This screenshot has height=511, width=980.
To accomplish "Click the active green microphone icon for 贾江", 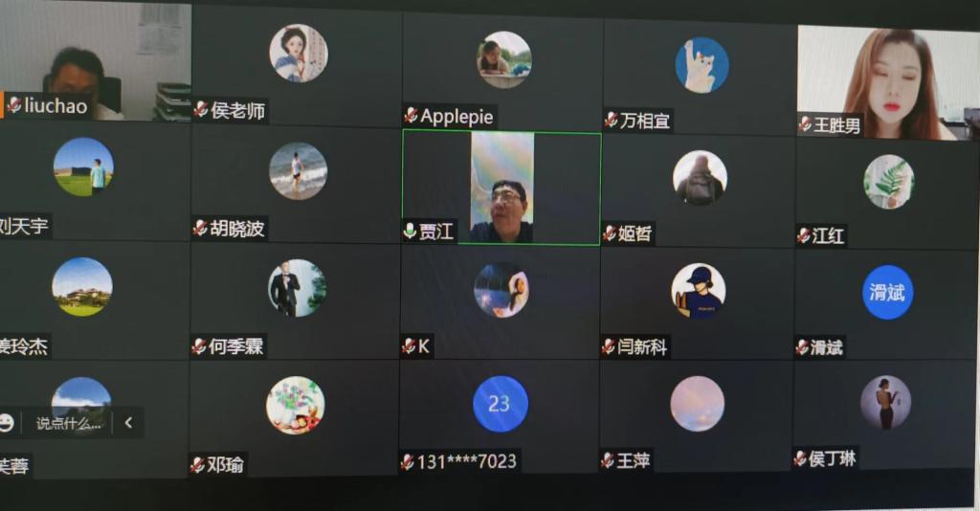I will pos(410,232).
